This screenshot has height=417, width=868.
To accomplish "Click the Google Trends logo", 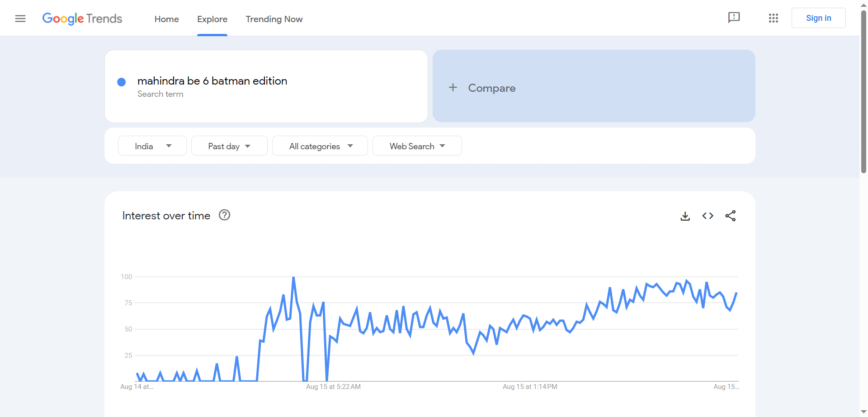I will 82,19.
